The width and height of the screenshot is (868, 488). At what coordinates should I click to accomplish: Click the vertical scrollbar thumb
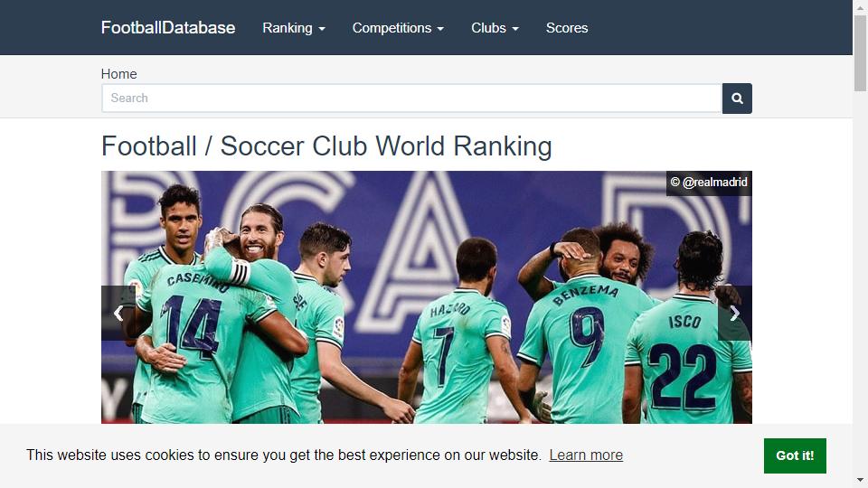pos(860,53)
